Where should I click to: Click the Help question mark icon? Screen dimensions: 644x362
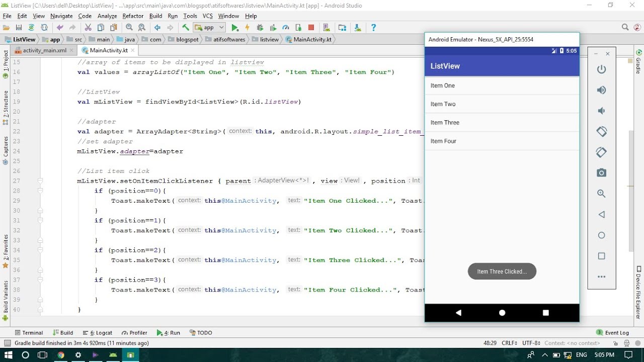click(373, 28)
